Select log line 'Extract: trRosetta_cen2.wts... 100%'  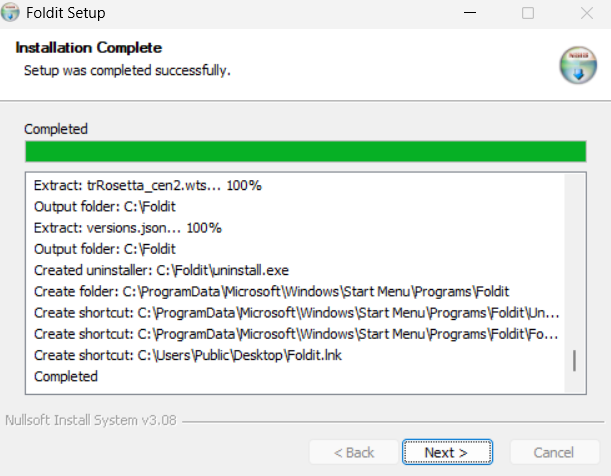pyautogui.click(x=148, y=185)
